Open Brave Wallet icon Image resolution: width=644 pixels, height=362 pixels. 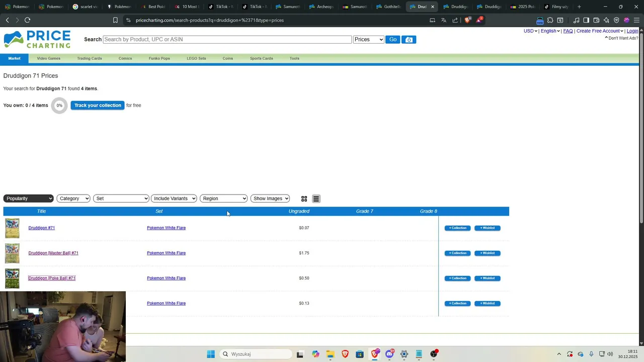point(596,20)
